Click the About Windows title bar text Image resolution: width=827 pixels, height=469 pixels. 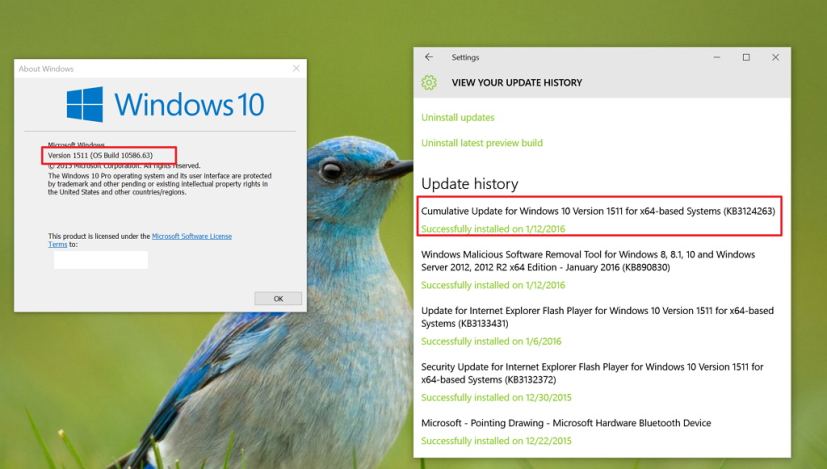[x=46, y=69]
